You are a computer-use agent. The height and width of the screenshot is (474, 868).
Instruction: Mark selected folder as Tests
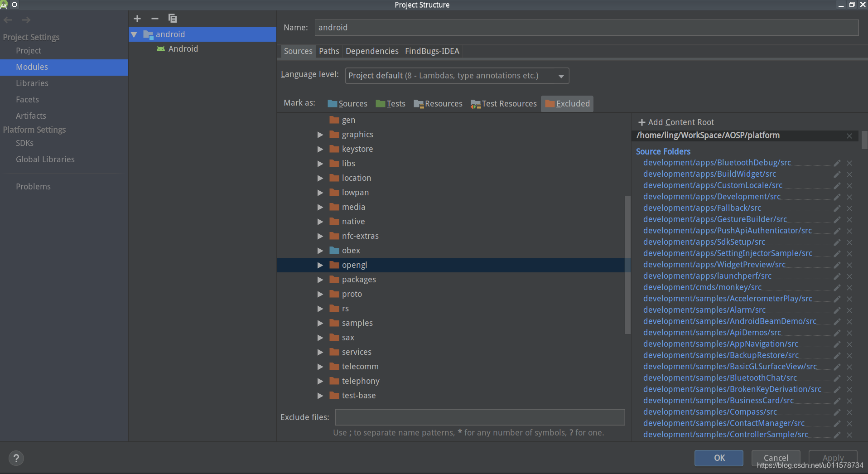click(391, 104)
